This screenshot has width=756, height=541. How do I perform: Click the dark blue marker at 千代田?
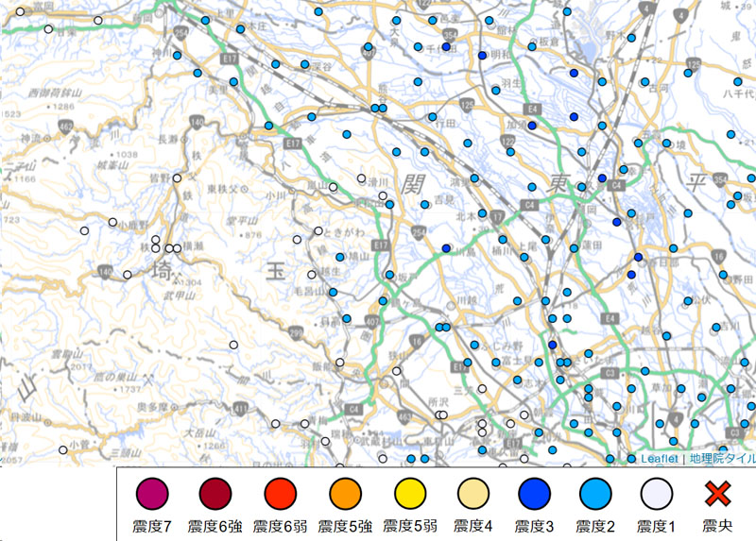coord(446,46)
